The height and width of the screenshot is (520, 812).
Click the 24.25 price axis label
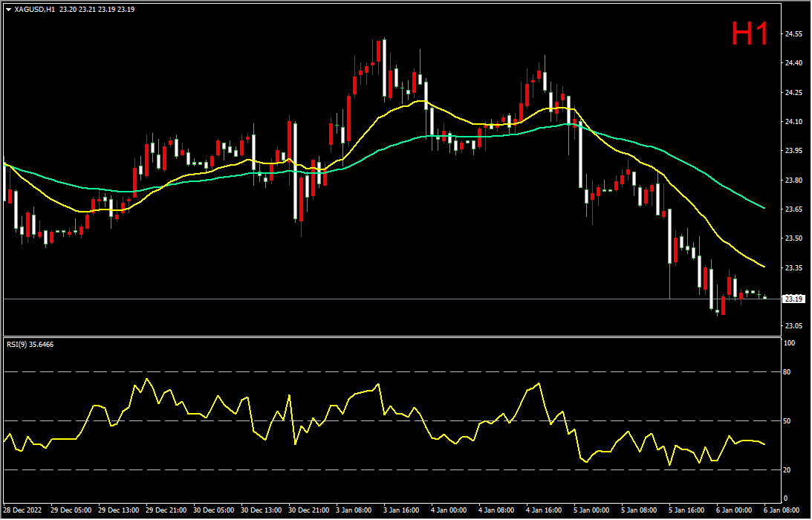click(x=794, y=93)
